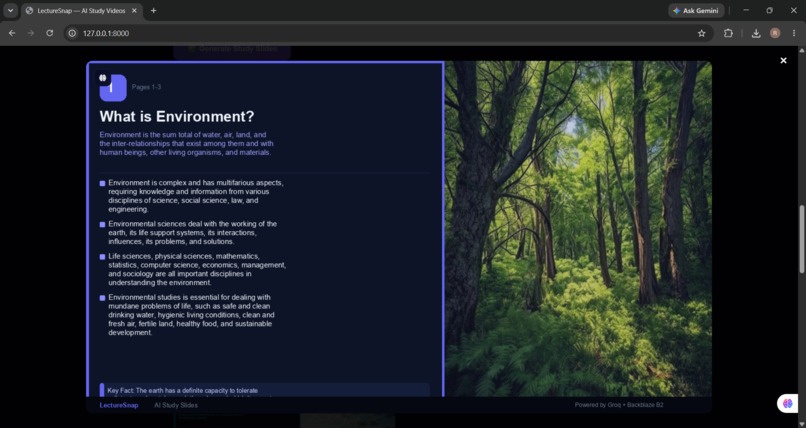Close the LectureSnap browser tab
Image resolution: width=806 pixels, height=428 pixels.
pos(134,10)
